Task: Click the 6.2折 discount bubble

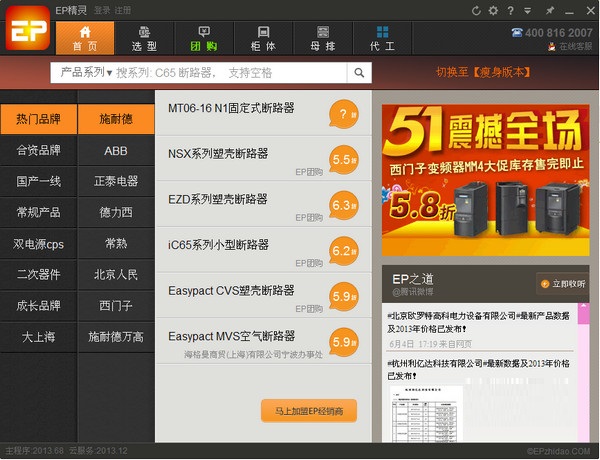Action: pos(344,251)
